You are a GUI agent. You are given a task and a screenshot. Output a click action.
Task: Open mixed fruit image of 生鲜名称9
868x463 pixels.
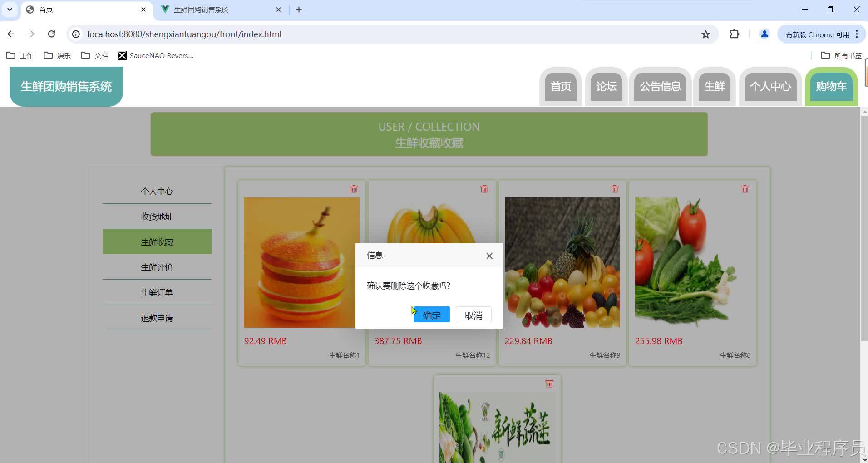562,262
